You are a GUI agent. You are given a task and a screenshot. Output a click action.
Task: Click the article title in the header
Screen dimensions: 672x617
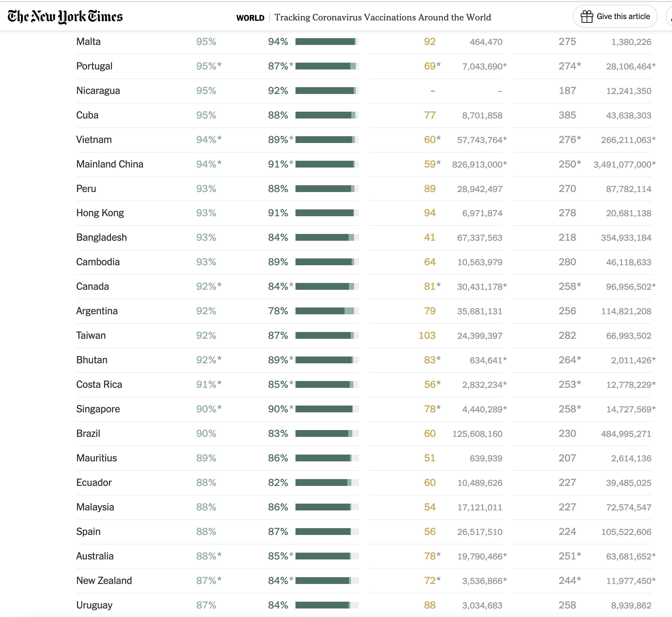(383, 17)
